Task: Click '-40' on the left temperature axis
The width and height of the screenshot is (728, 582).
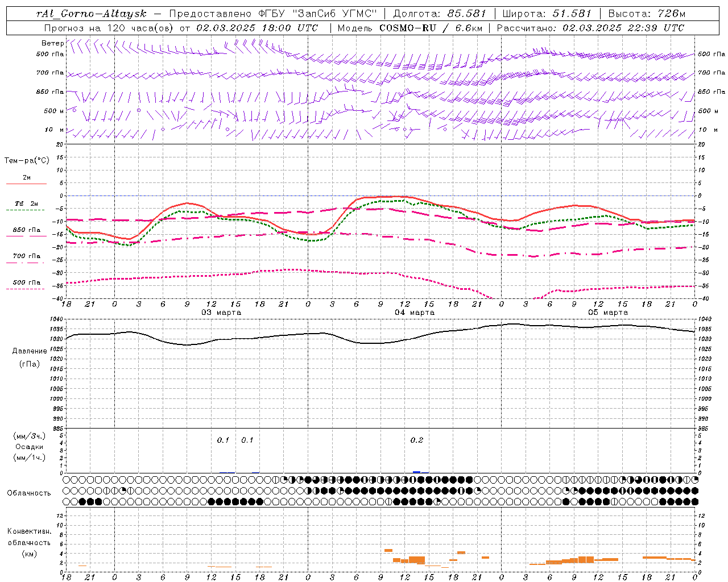Action: [x=59, y=298]
